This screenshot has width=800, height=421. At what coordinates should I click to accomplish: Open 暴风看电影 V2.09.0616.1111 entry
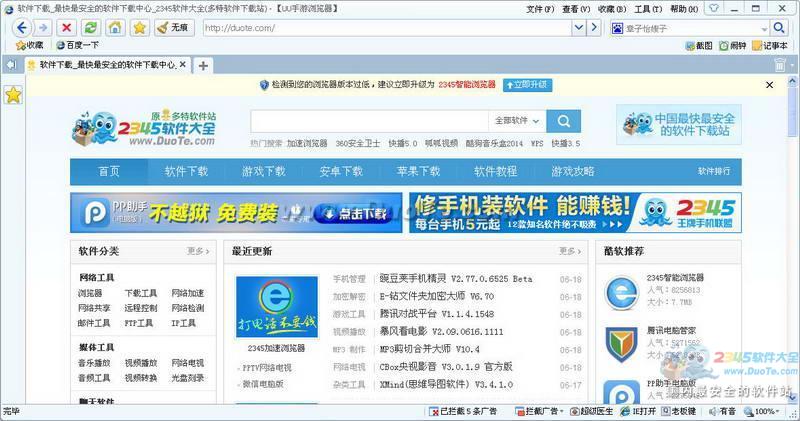pyautogui.click(x=441, y=332)
